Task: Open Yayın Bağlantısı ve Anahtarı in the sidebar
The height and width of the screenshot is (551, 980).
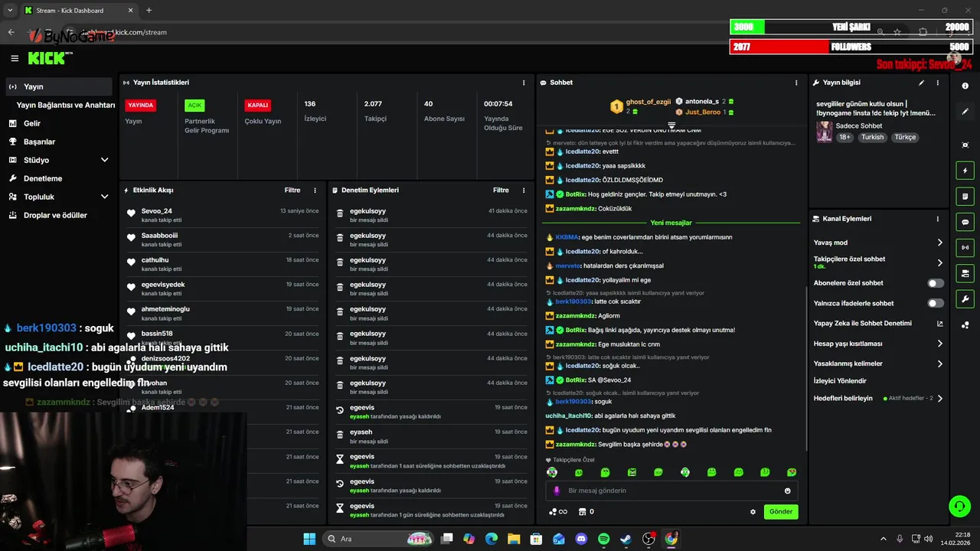Action: [66, 105]
